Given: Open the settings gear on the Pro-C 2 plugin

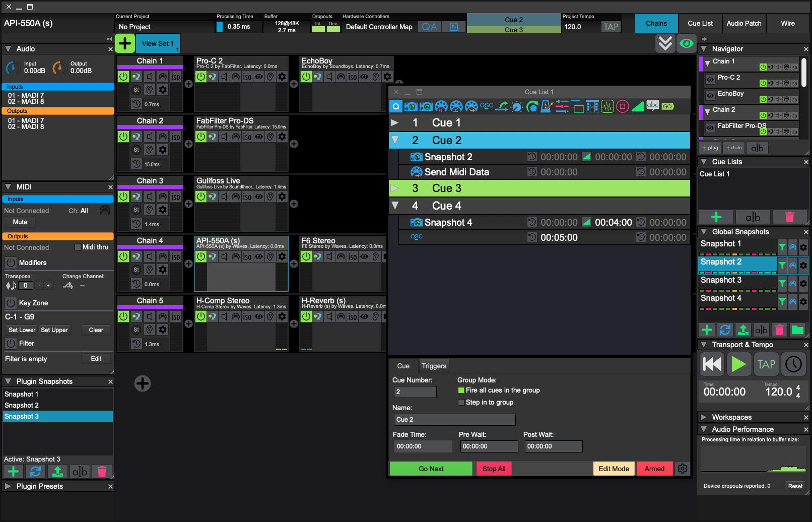Looking at the screenshot, I should pyautogui.click(x=282, y=77).
